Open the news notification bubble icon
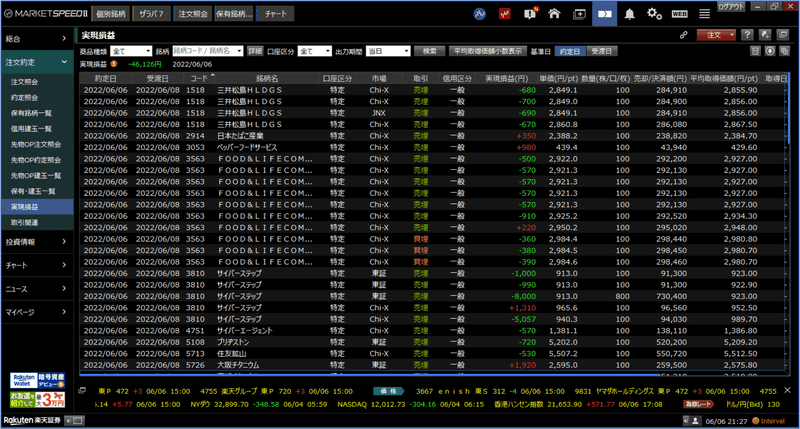The image size is (800, 429). click(530, 14)
